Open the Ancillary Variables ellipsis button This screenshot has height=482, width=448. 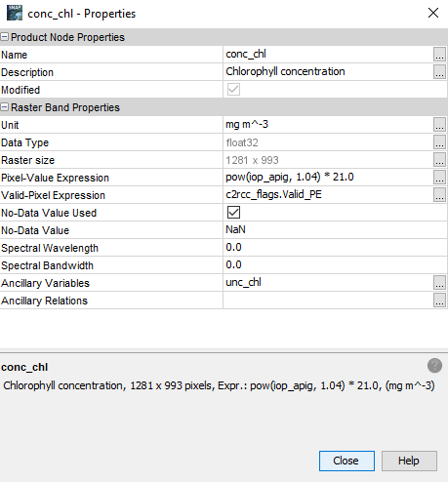(439, 283)
